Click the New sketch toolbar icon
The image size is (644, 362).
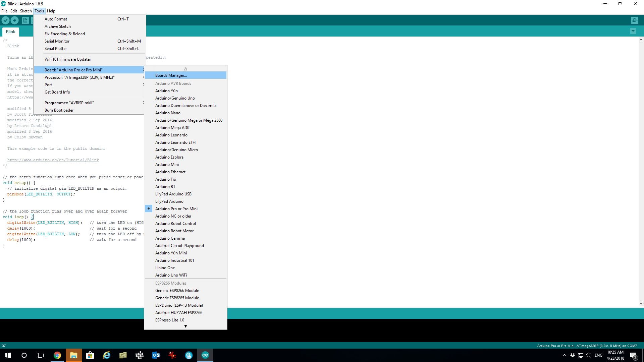pyautogui.click(x=25, y=20)
